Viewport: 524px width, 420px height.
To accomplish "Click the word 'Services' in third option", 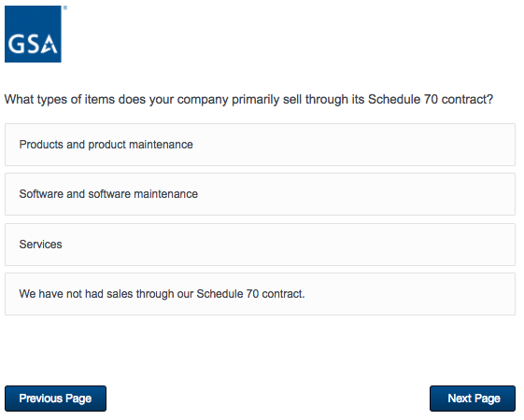I will tap(40, 245).
